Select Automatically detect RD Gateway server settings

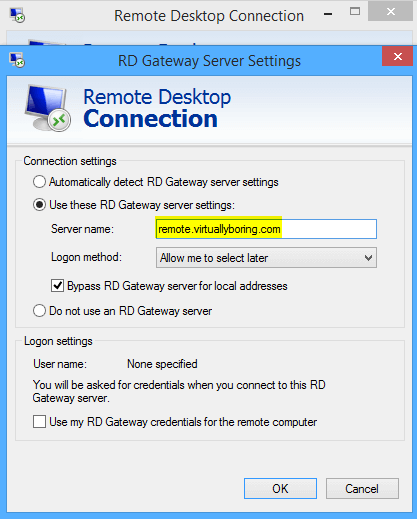(x=39, y=182)
